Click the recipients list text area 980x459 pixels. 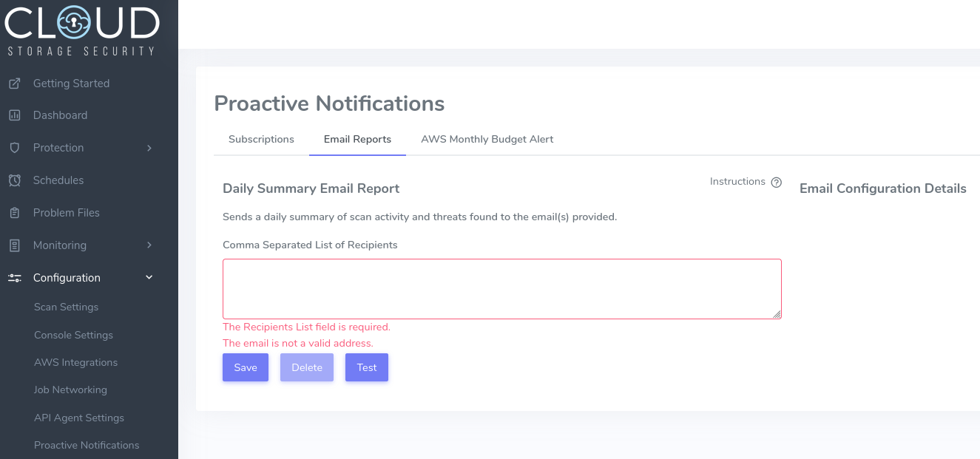coord(501,288)
